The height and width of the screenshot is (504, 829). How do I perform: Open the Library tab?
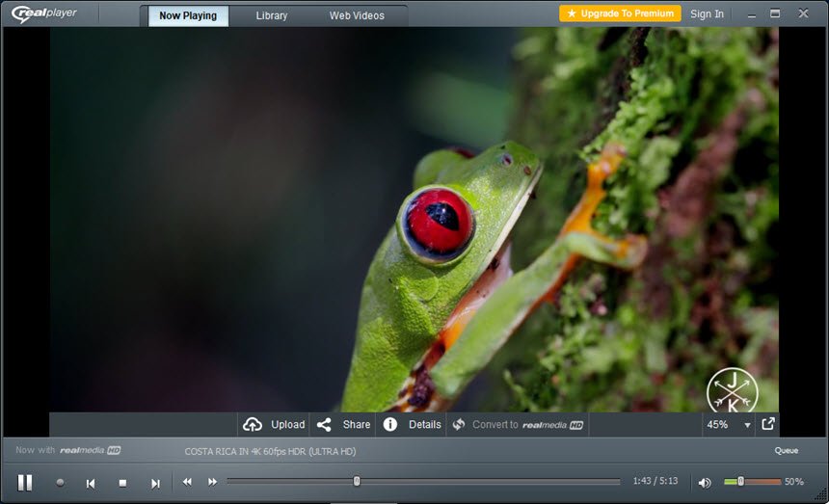pyautogui.click(x=272, y=15)
